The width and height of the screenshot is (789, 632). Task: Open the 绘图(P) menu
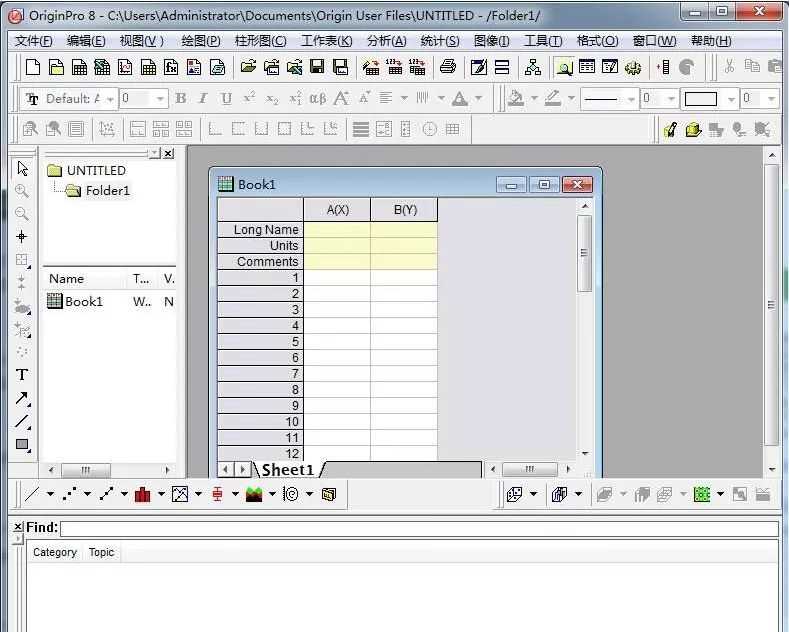point(201,41)
